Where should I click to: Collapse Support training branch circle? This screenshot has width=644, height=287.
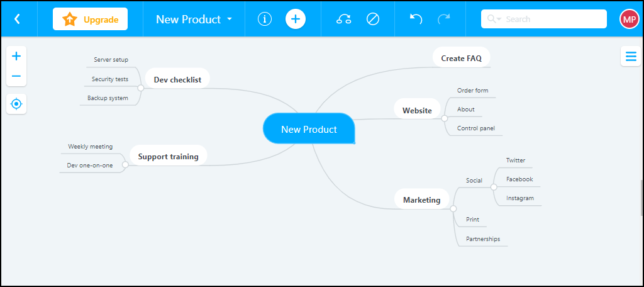(x=125, y=165)
